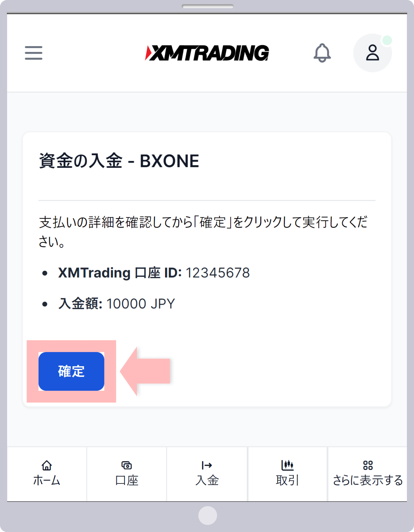Switch to the 口座 tab label
The height and width of the screenshot is (532, 414).
click(x=127, y=481)
